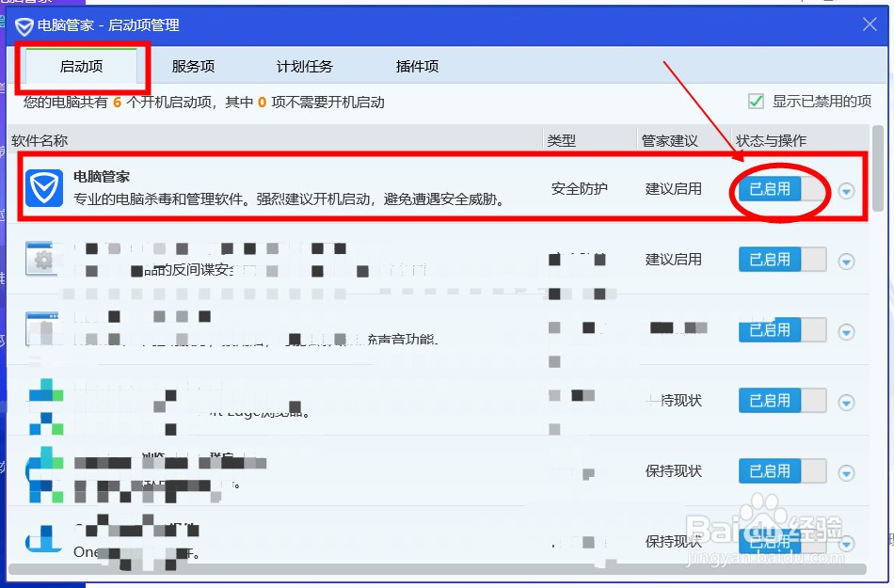Screen dimensions: 894x588
Task: Switch to the 插件项 tab
Action: pyautogui.click(x=417, y=66)
